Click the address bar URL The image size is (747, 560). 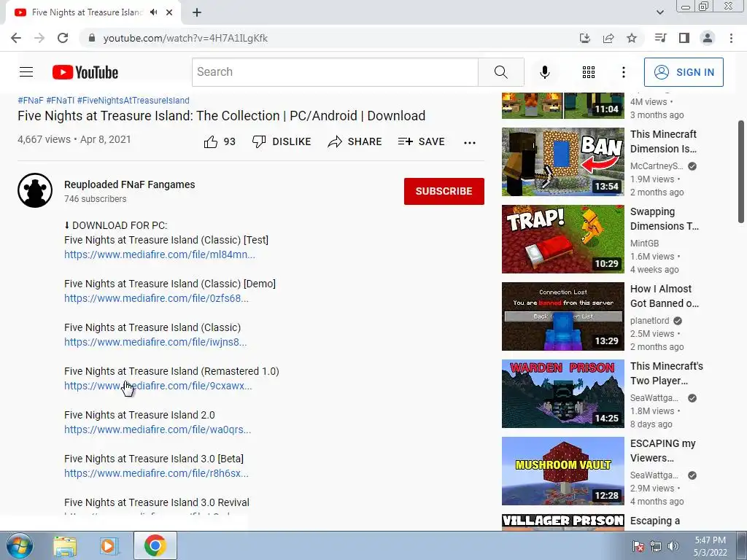(185, 38)
